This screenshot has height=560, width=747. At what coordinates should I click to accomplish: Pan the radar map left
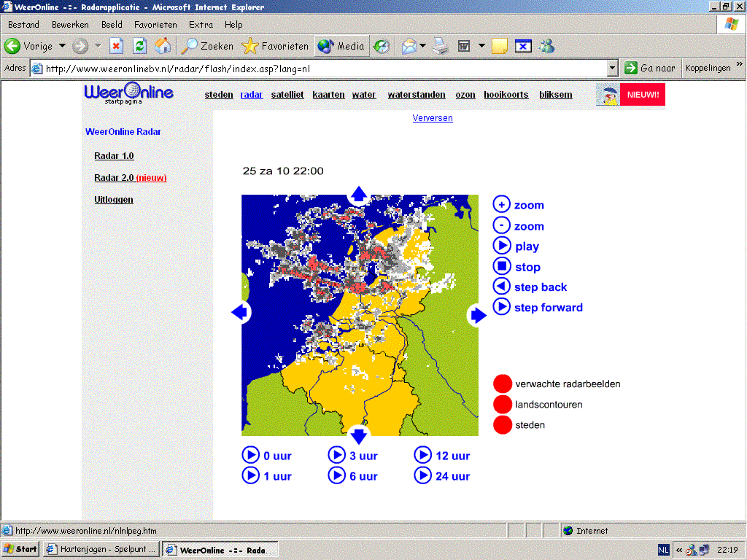pyautogui.click(x=239, y=312)
